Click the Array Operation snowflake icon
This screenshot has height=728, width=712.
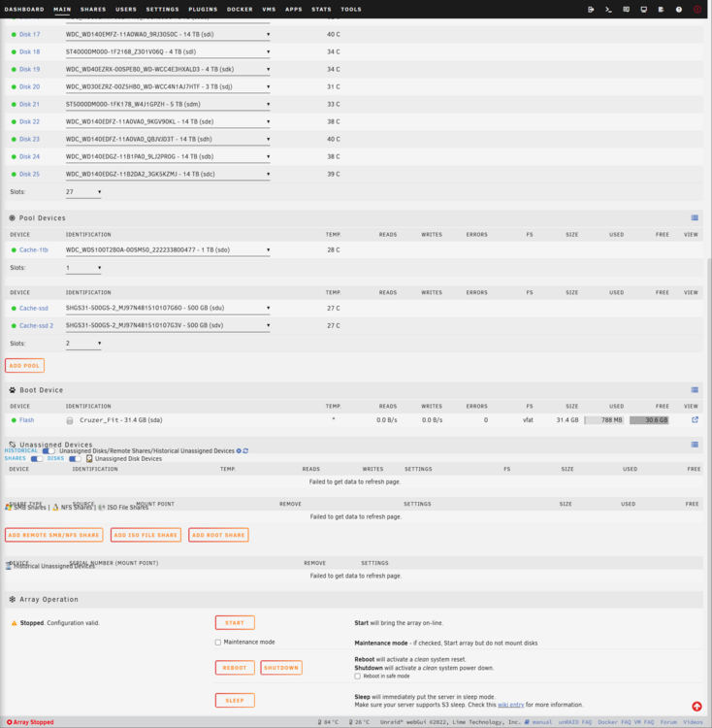coord(12,600)
